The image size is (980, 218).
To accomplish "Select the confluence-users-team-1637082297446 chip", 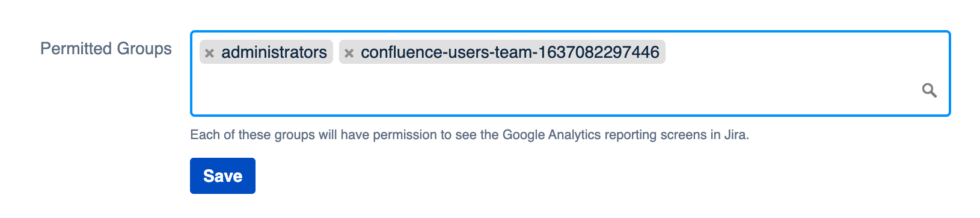I will pos(502,52).
